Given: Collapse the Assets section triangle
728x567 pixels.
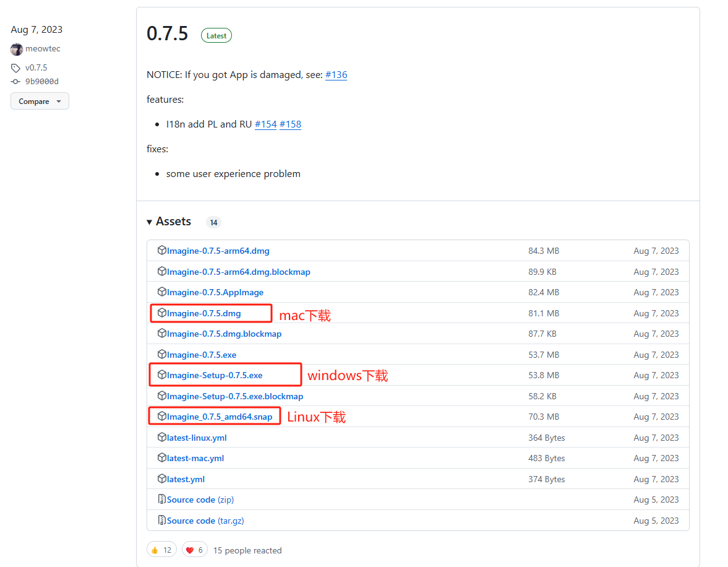Looking at the screenshot, I should point(150,222).
